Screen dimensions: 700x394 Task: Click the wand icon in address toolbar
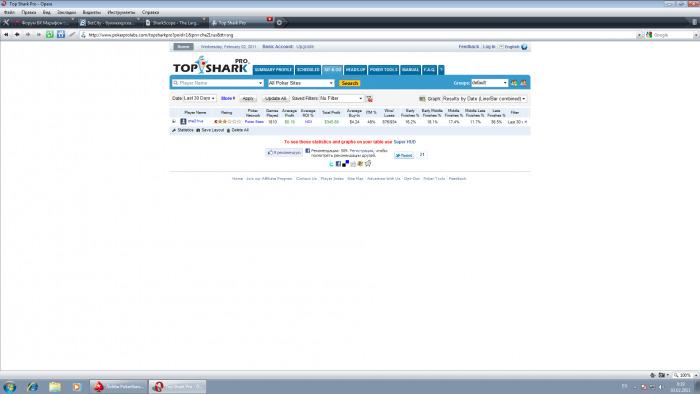click(72, 34)
